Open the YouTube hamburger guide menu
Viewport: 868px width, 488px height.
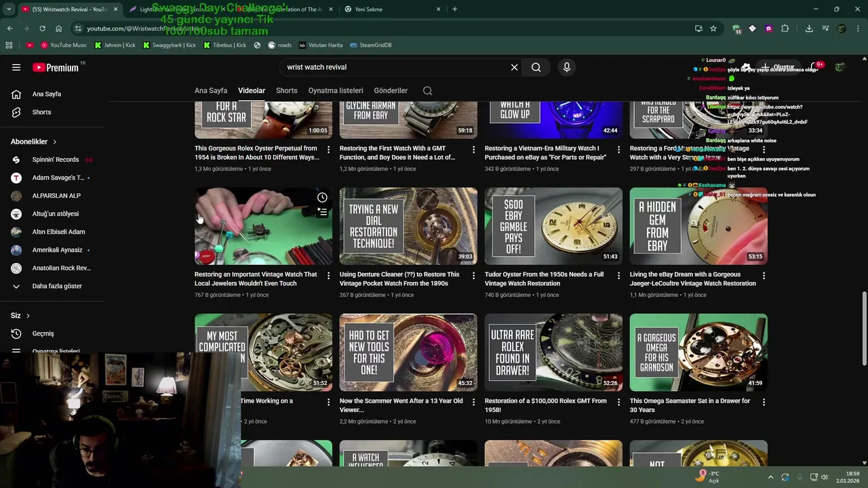click(16, 67)
